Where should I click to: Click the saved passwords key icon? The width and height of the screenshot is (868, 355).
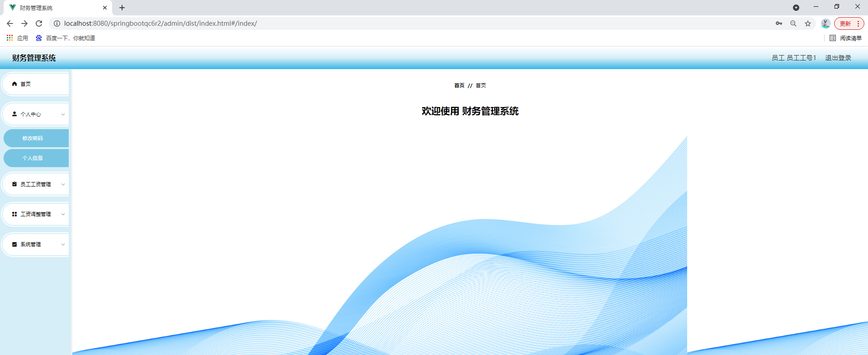779,23
